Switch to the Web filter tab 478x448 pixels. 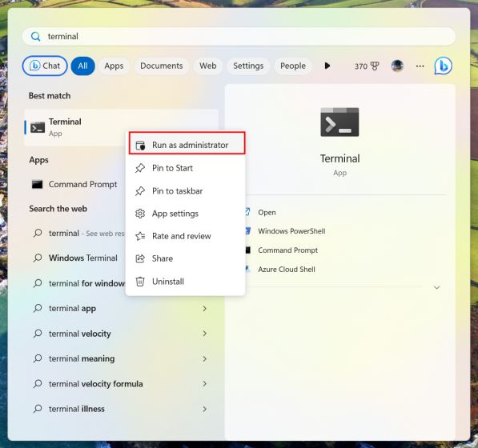point(208,66)
